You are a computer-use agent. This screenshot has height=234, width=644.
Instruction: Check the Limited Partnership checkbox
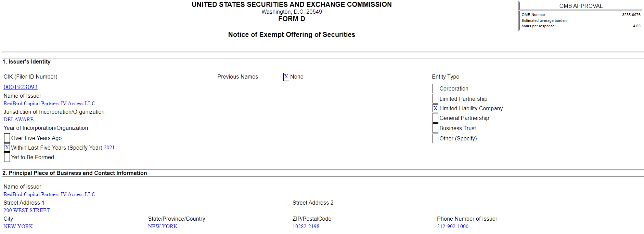(435, 99)
